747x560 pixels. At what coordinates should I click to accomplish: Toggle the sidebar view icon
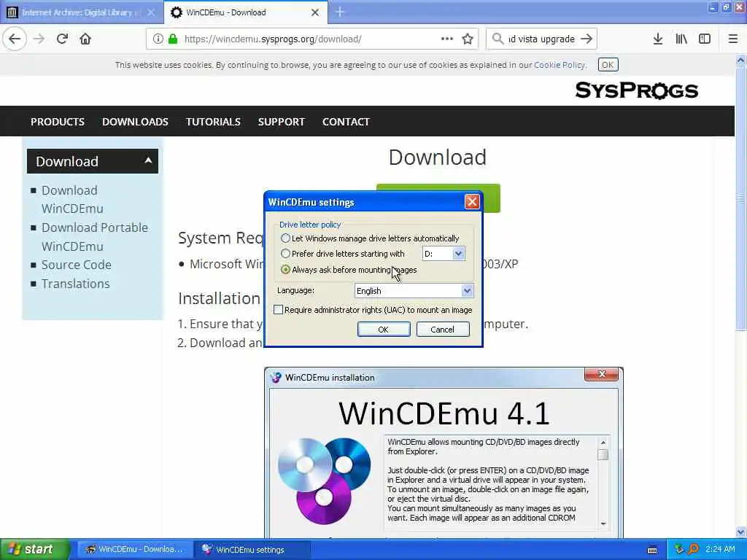pyautogui.click(x=705, y=39)
